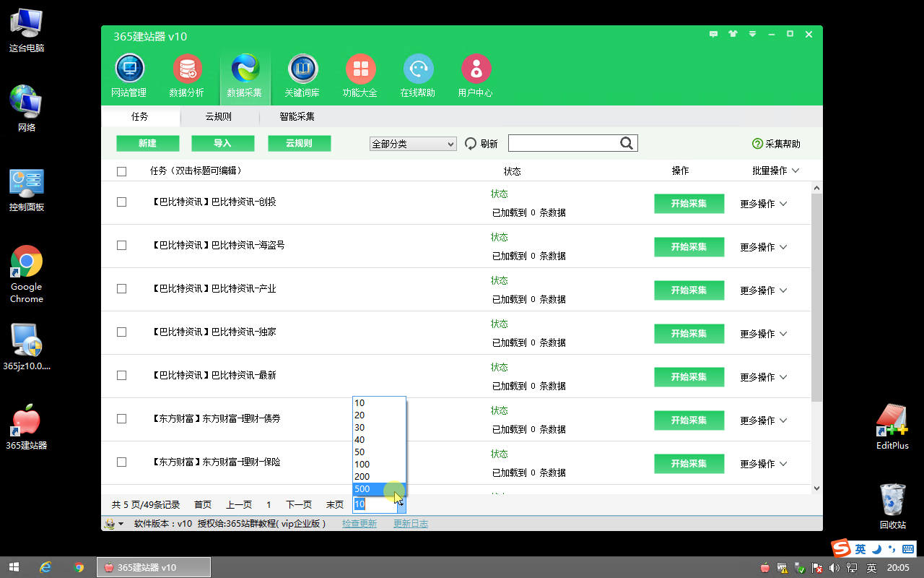Open the 关键词库 section icon

(302, 69)
